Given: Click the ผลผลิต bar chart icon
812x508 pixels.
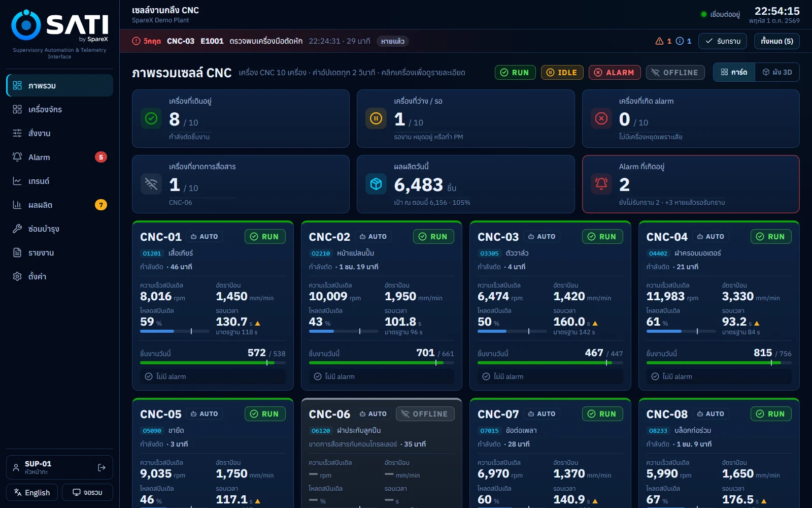Looking at the screenshot, I should 17,205.
